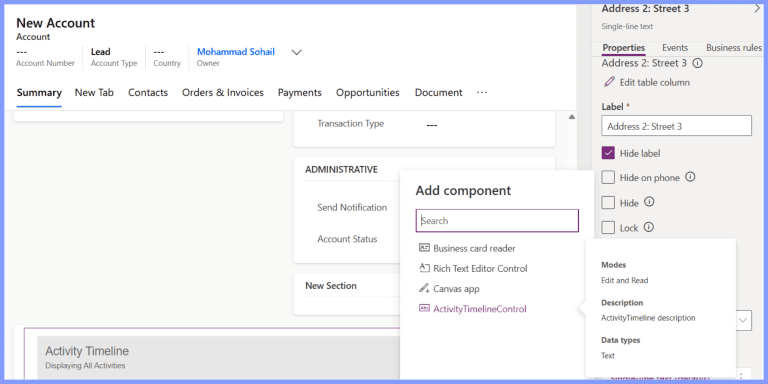Screen dimensions: 768x384
Task: Check the Hide checkbox
Action: tap(608, 202)
